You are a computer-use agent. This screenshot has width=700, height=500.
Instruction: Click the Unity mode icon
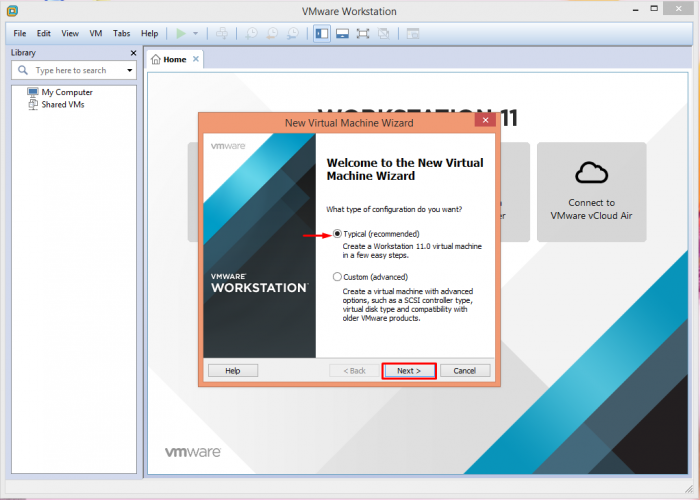click(x=383, y=33)
